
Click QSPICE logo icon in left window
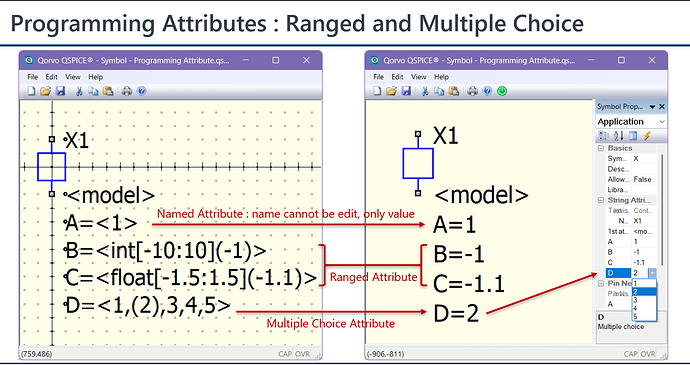29,60
